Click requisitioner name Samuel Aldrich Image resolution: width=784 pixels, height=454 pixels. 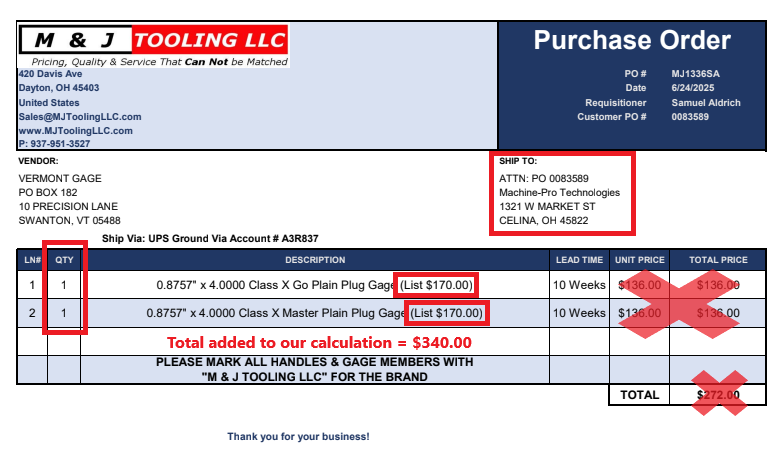(x=706, y=103)
